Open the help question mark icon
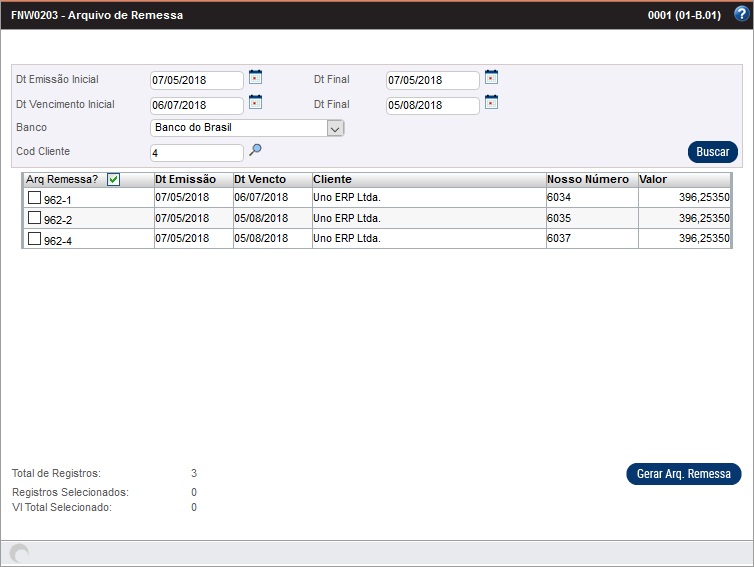 point(741,14)
